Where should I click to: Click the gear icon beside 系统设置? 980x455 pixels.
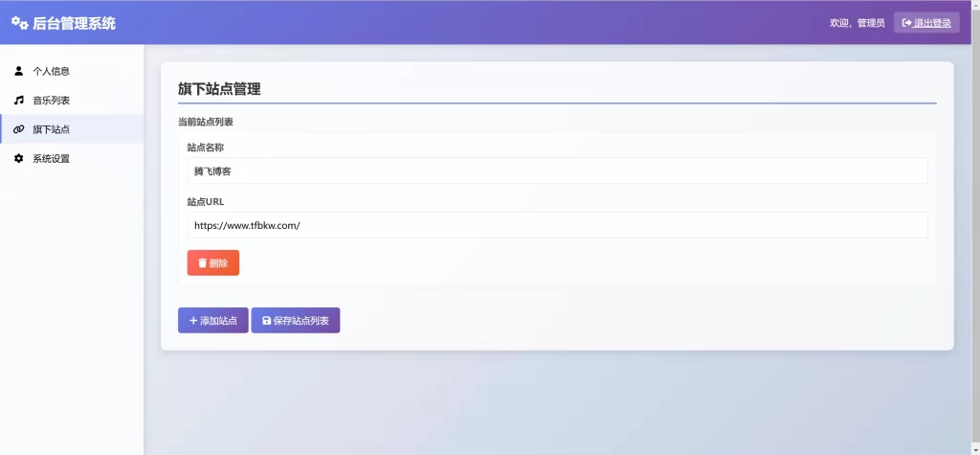pos(18,158)
